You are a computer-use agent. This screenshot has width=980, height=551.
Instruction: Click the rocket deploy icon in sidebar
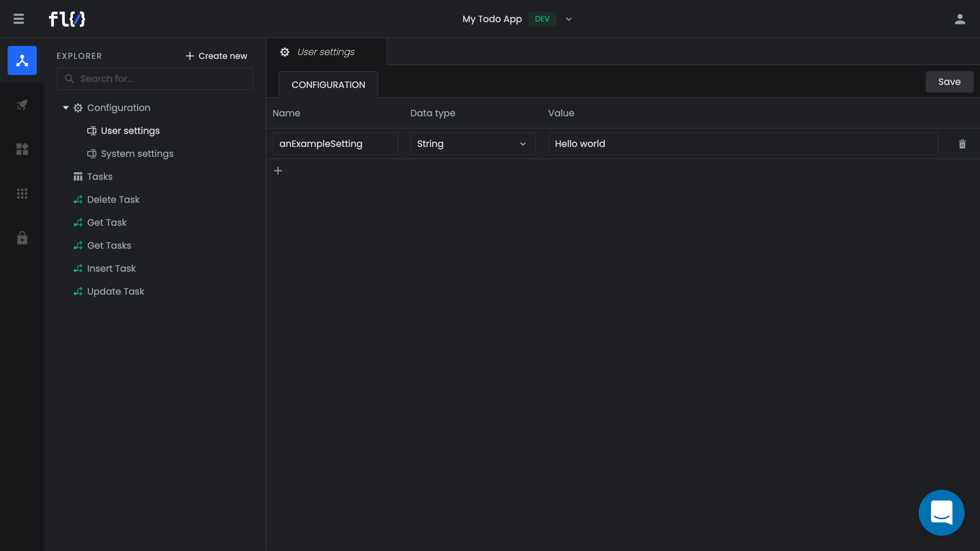pyautogui.click(x=22, y=105)
